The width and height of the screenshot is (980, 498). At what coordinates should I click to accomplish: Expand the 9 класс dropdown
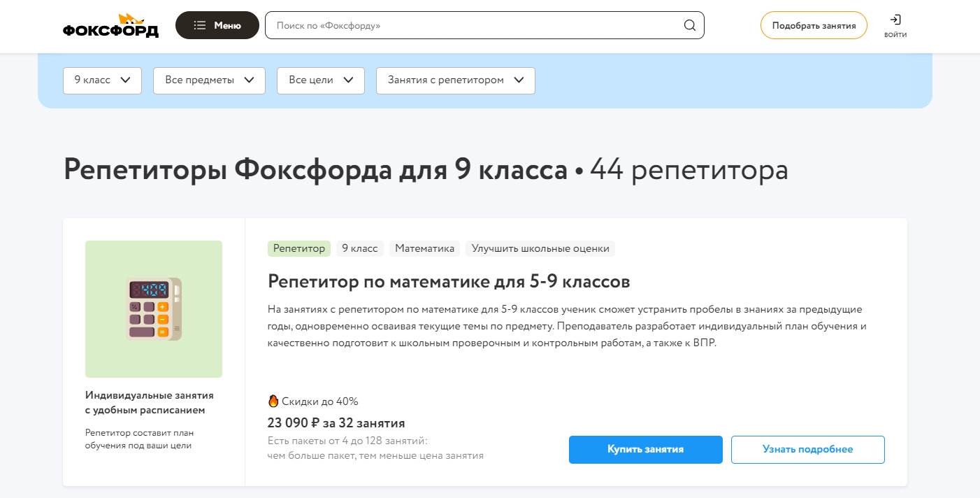(102, 80)
